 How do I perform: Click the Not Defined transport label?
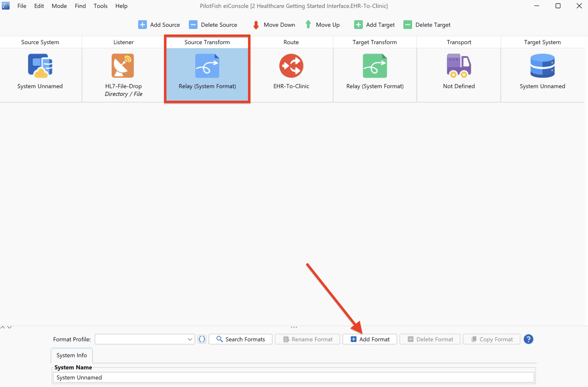coord(459,86)
